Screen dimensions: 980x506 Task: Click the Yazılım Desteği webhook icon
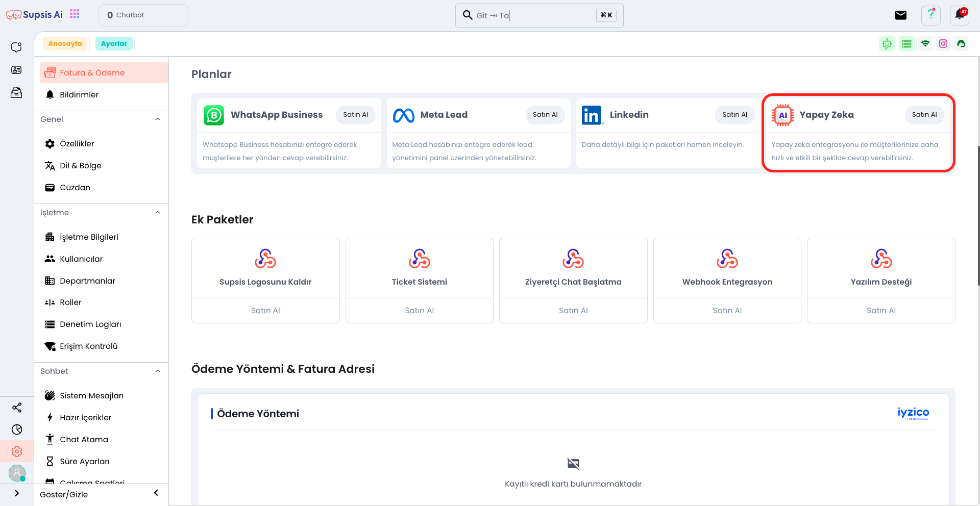pyautogui.click(x=881, y=259)
